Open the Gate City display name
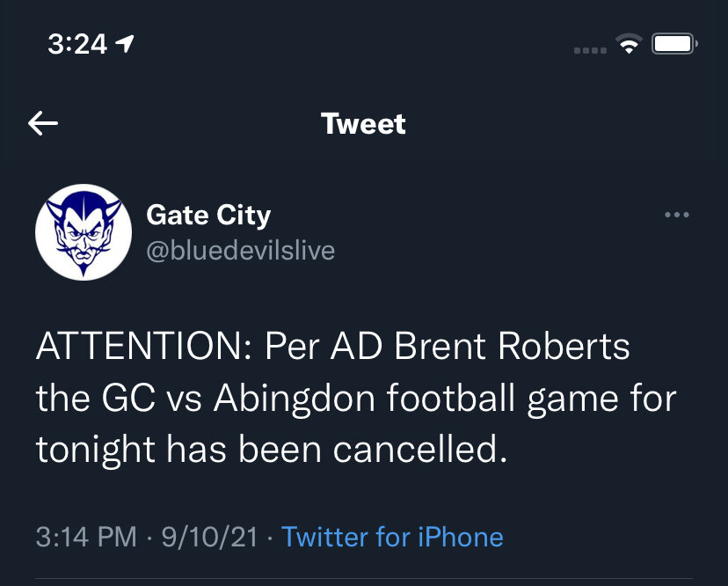The height and width of the screenshot is (586, 728). coord(208,215)
